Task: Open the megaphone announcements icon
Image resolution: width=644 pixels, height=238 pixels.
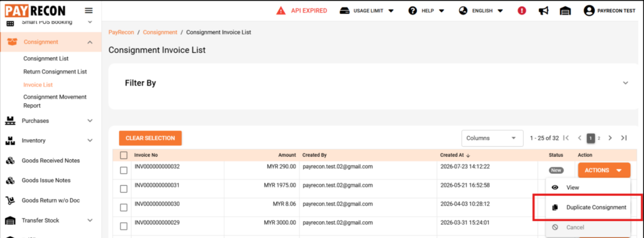Action: 543,11
